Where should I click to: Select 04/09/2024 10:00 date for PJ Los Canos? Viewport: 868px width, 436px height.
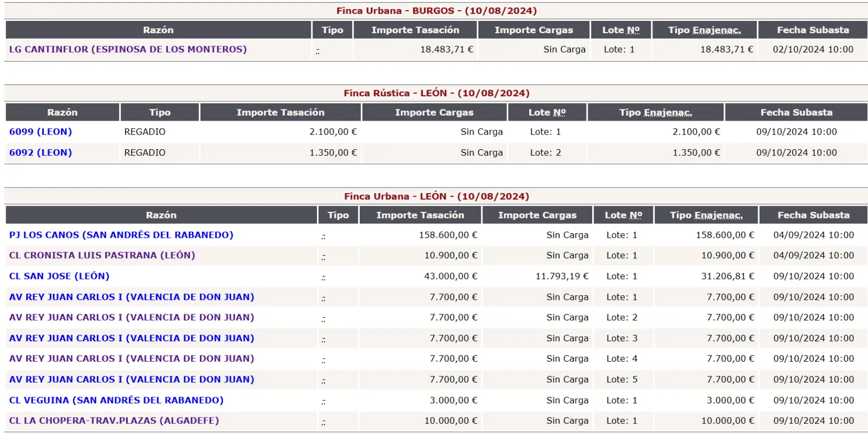814,235
